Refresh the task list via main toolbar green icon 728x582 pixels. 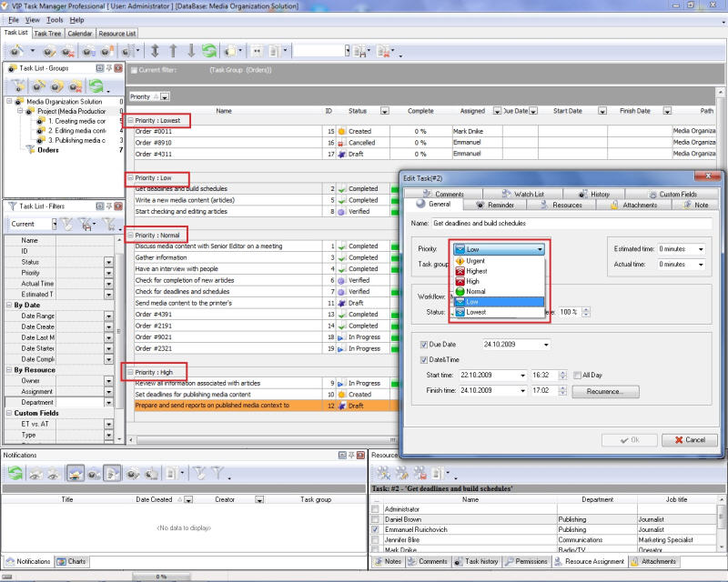(209, 51)
